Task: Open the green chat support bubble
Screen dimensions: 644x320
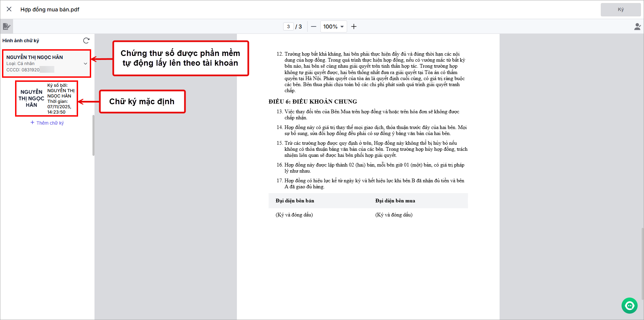Action: click(629, 306)
